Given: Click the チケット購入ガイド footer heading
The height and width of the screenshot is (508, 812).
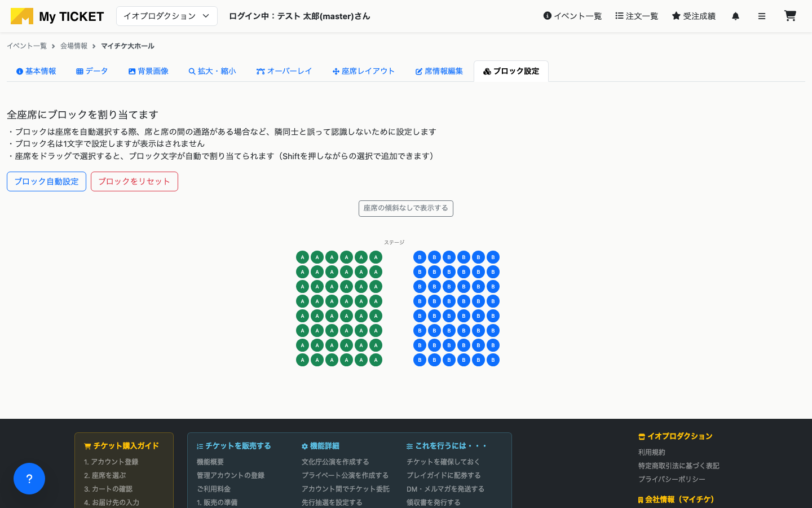Looking at the screenshot, I should (x=122, y=446).
